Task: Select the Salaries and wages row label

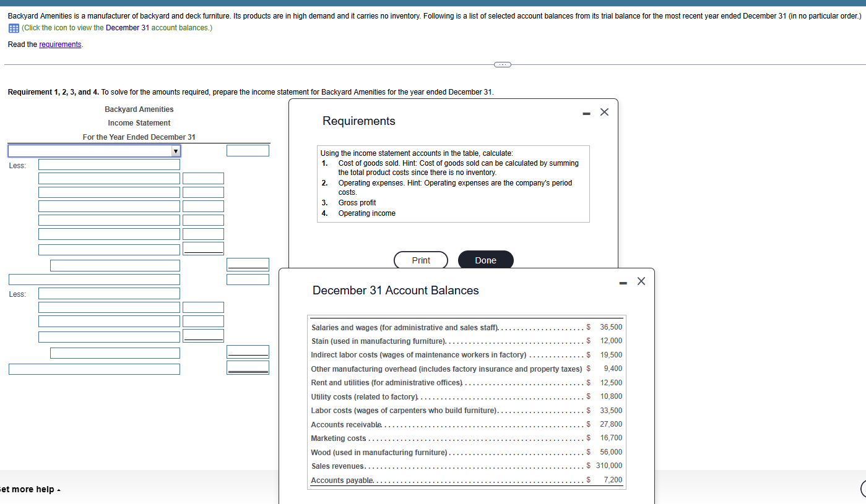Action: coord(405,328)
